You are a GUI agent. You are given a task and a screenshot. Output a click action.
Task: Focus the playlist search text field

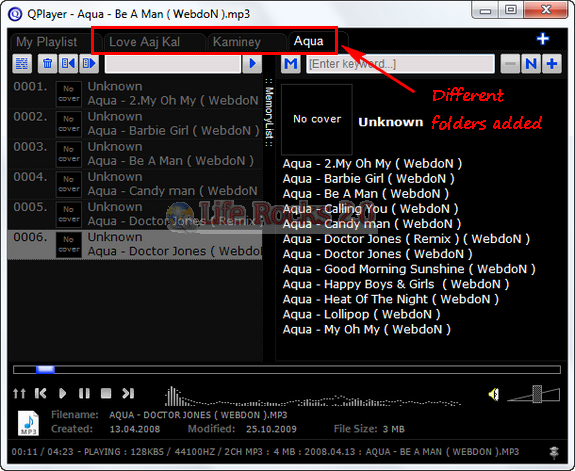tap(173, 64)
